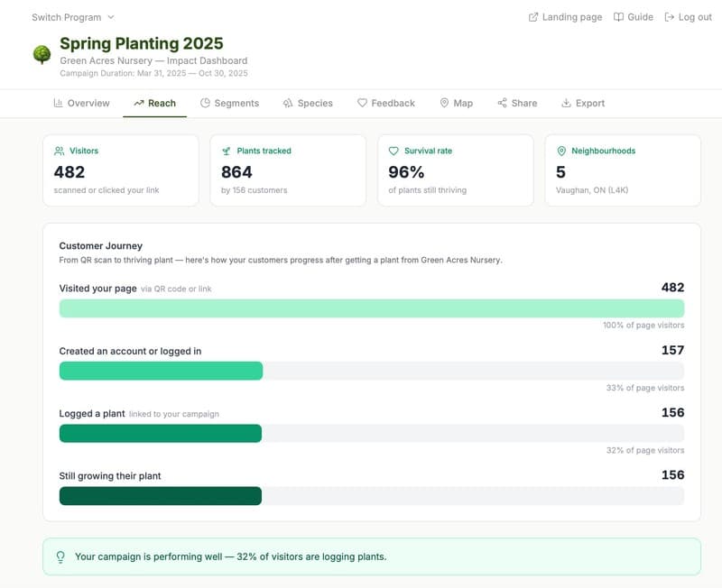Click the Visitors people icon
Screen dimensions: 722x588
tap(59, 152)
